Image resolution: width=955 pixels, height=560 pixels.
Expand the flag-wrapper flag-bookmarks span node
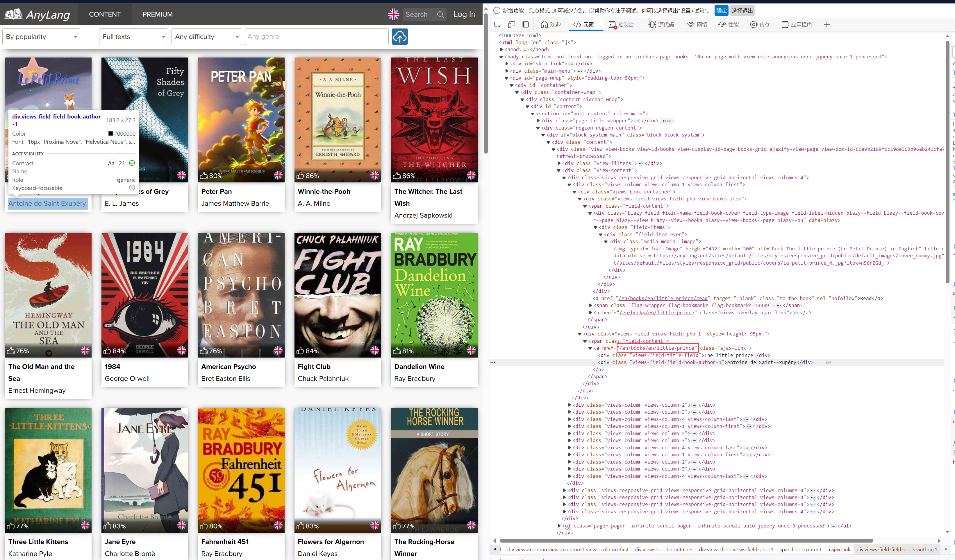[x=590, y=306]
